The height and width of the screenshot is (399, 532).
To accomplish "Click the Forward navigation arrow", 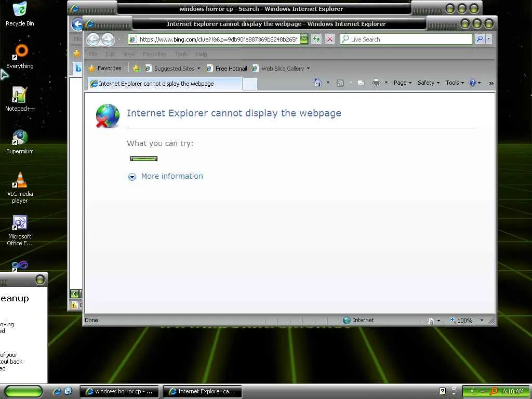I will click(108, 39).
